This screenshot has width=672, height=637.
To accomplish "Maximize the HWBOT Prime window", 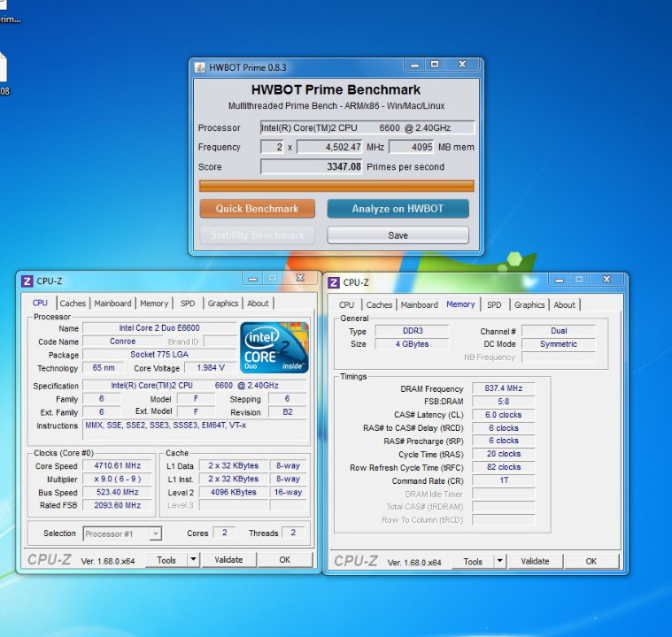I will pos(435,65).
